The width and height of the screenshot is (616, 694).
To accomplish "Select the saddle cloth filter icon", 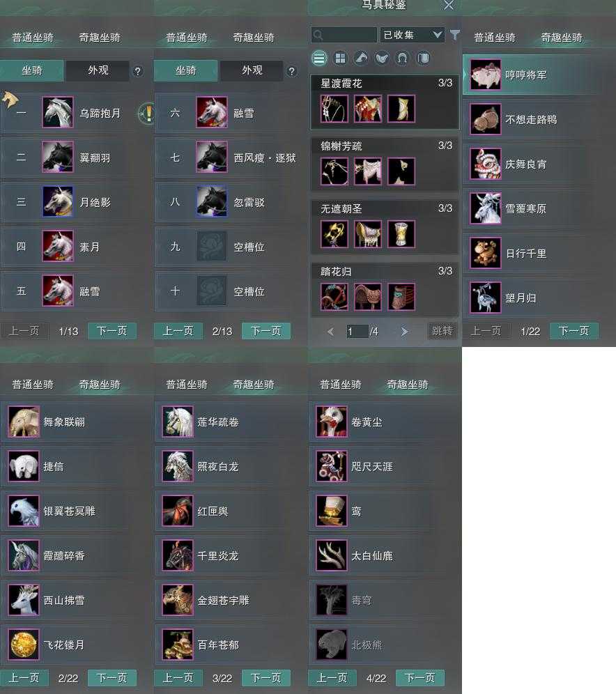I will point(424,59).
